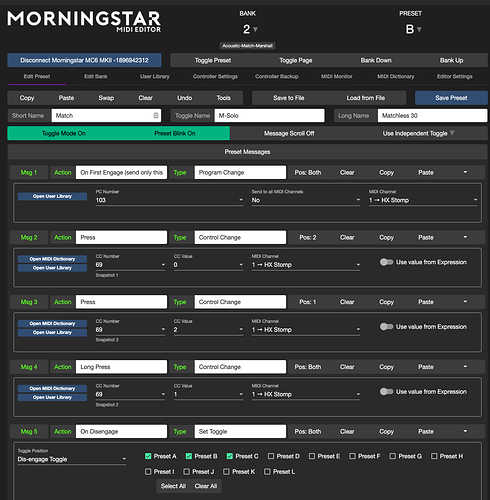The height and width of the screenshot is (500, 490).
Task: Click Undo in the preset toolbar
Action: 184,98
